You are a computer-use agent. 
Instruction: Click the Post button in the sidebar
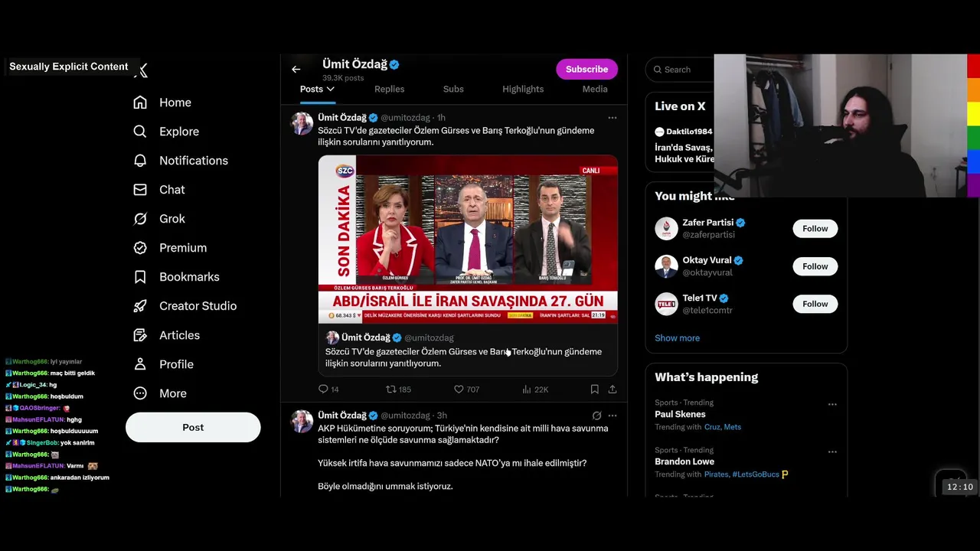pyautogui.click(x=193, y=427)
